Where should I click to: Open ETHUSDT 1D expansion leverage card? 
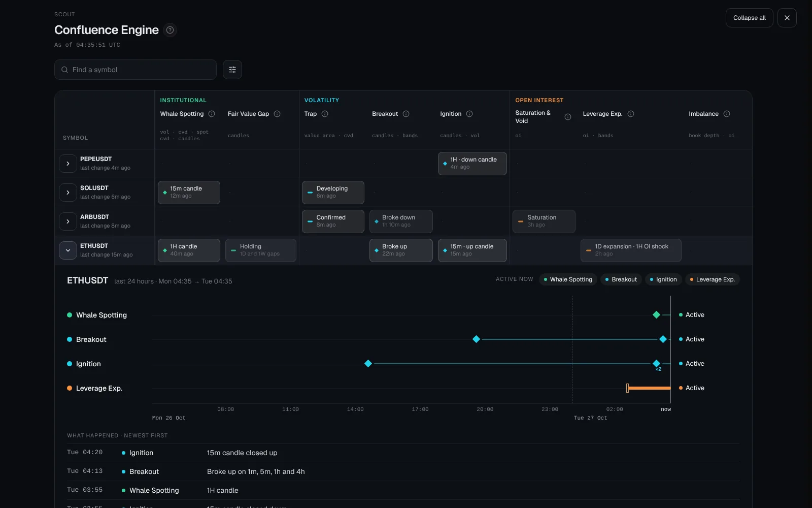[x=631, y=250]
